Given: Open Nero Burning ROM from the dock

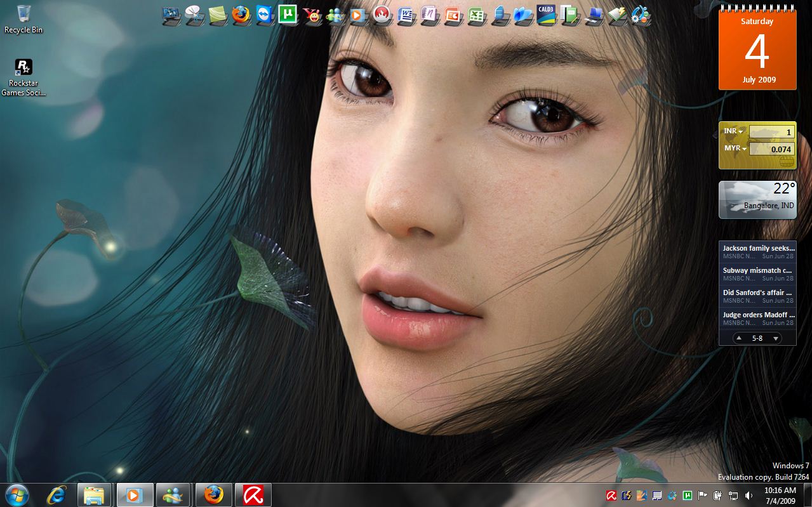Looking at the screenshot, I should pos(382,15).
